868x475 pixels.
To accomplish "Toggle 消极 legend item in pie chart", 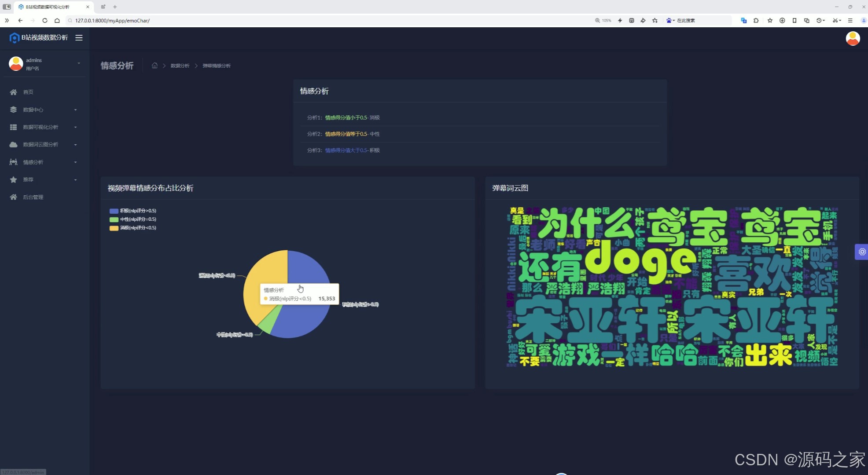I will tap(133, 228).
